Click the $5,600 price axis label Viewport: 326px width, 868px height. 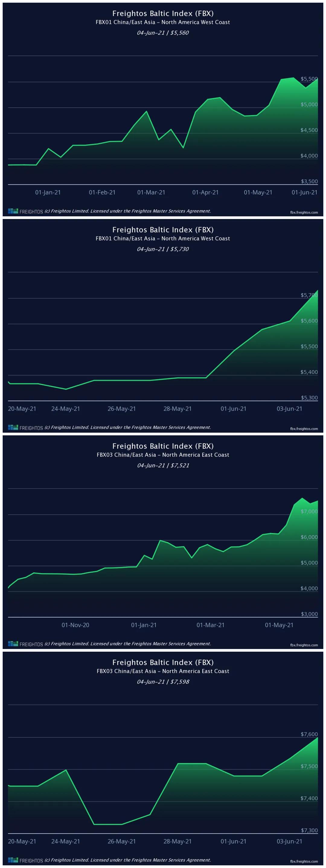coord(309,321)
